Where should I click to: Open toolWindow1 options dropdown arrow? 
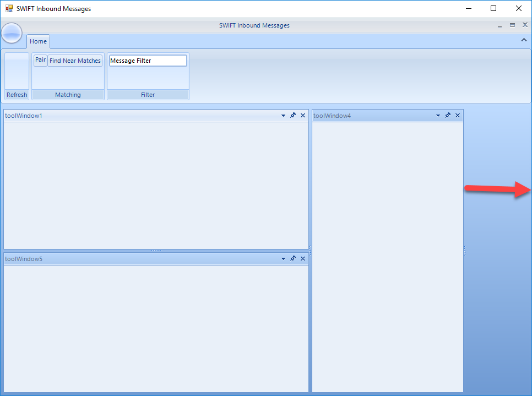click(283, 116)
